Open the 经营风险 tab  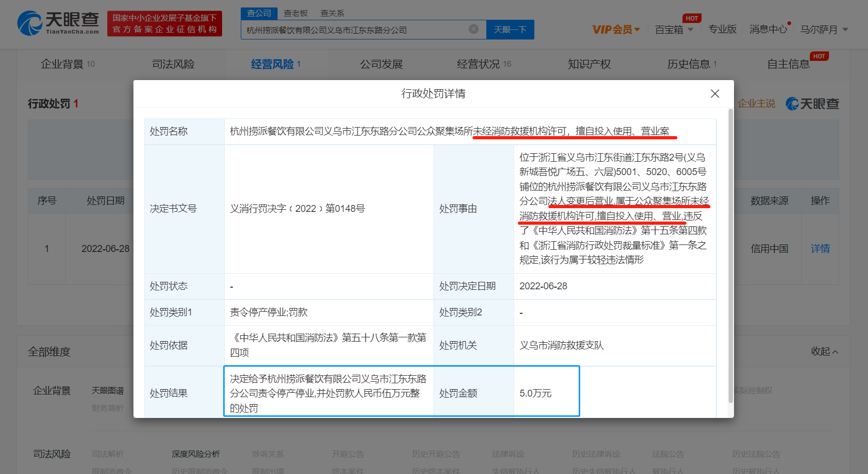pos(276,64)
